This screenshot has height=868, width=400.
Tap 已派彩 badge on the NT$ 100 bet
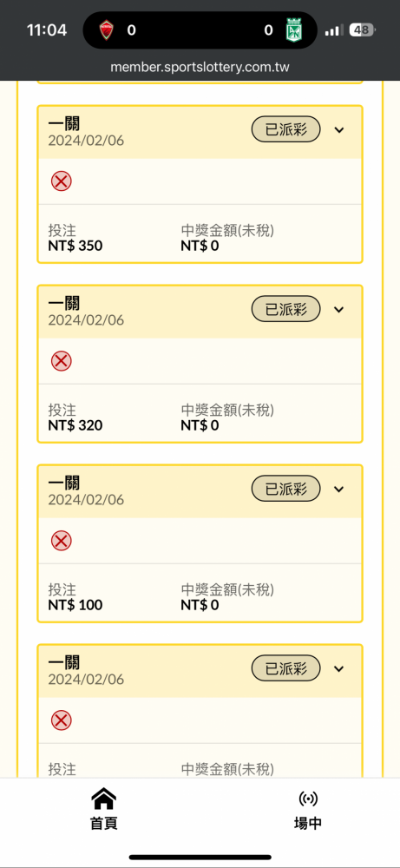click(286, 489)
